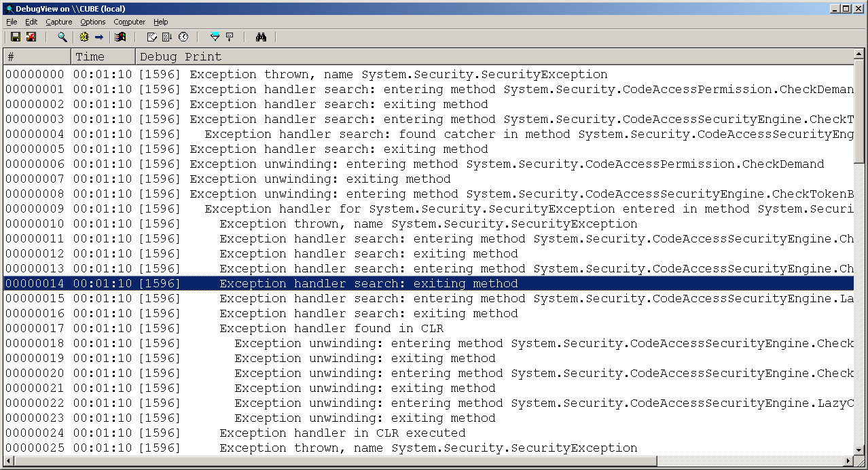Screen dimensions: 868x470
Task: Open the Computer menu
Action: click(129, 22)
